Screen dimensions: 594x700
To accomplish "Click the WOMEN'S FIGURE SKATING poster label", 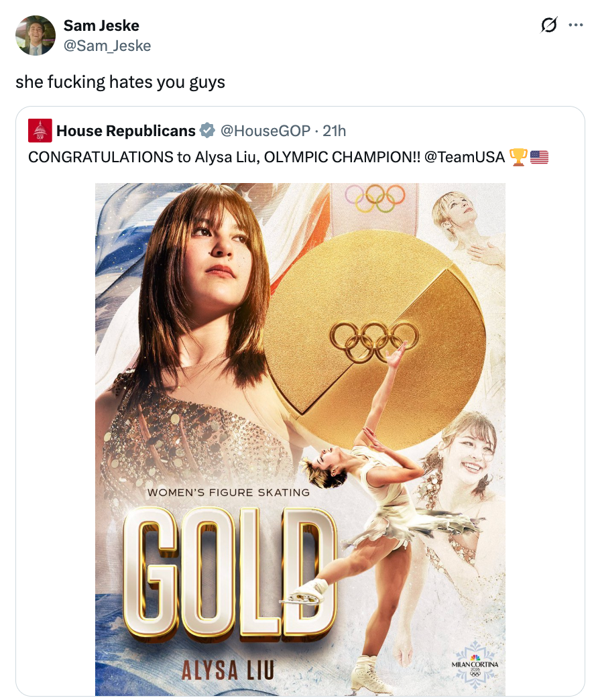I will point(229,492).
